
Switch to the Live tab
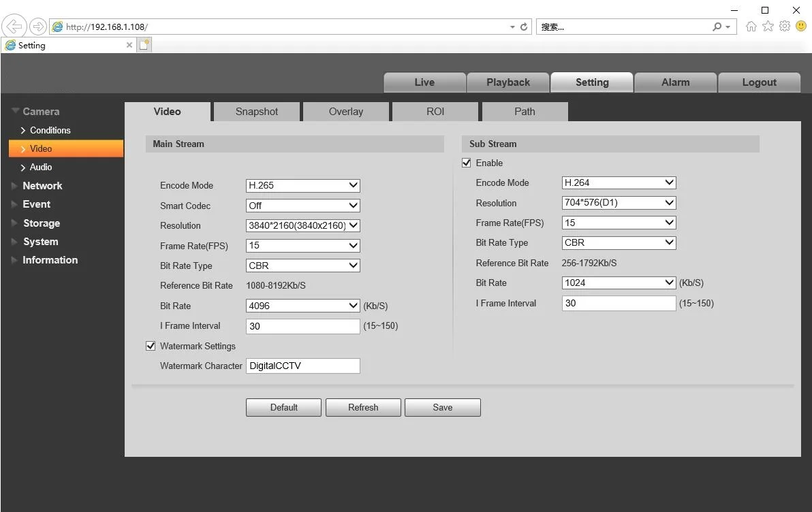424,82
